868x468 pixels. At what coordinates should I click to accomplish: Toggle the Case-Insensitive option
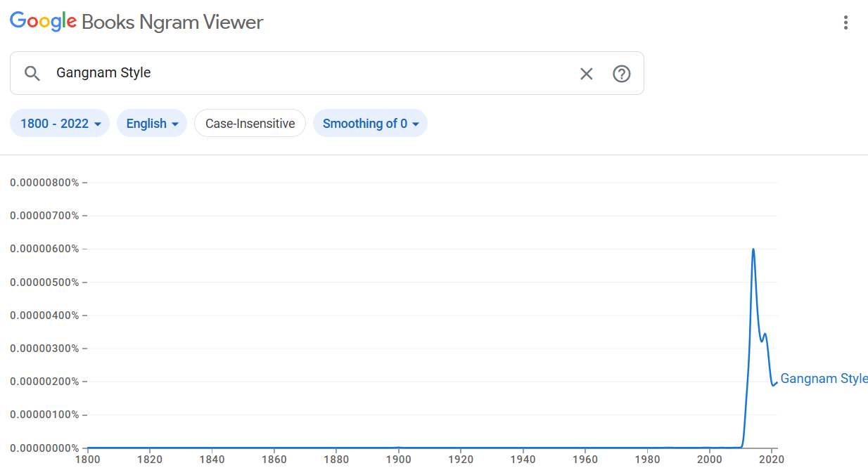click(x=250, y=124)
